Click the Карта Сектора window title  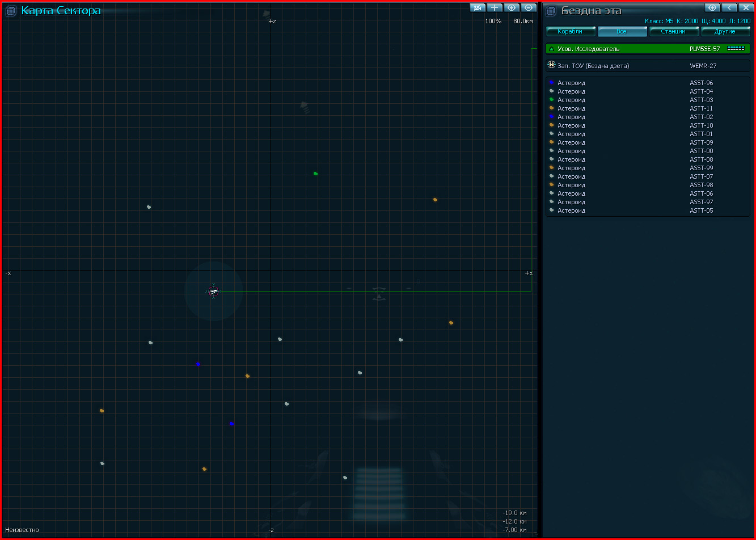[61, 10]
